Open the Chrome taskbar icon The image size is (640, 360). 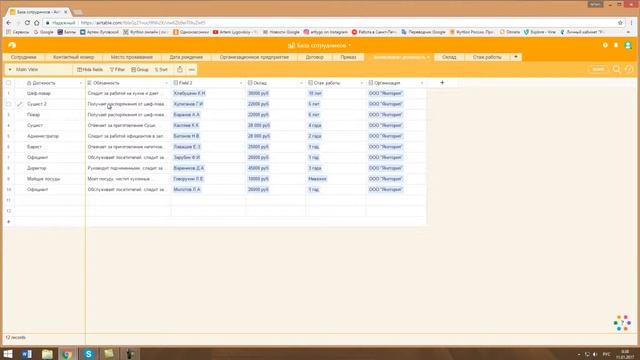click(68, 354)
